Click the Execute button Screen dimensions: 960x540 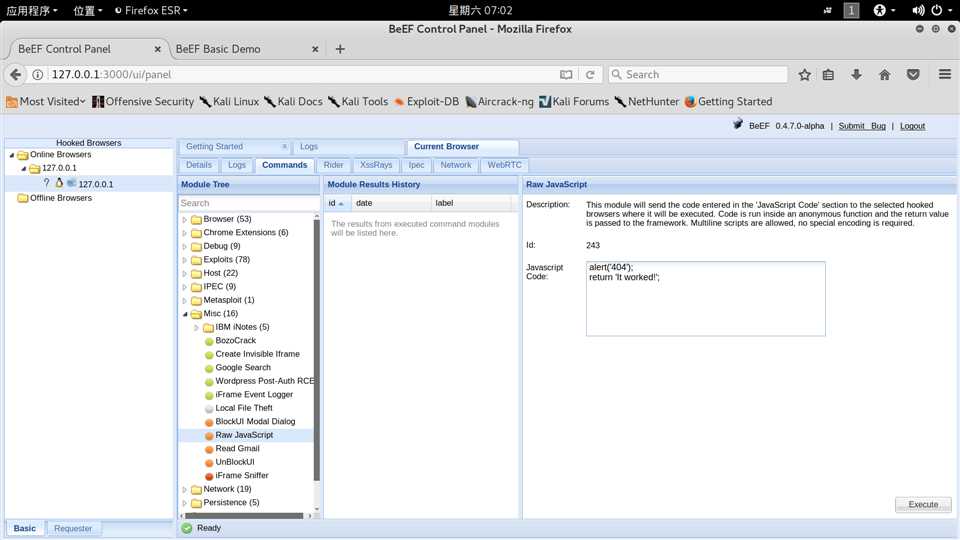click(x=923, y=504)
